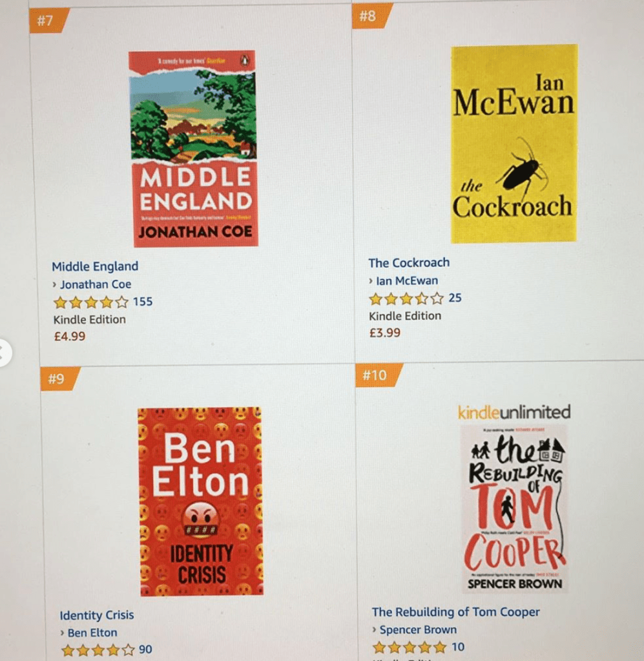
Task: Visit Ben Elton author page
Action: (92, 633)
